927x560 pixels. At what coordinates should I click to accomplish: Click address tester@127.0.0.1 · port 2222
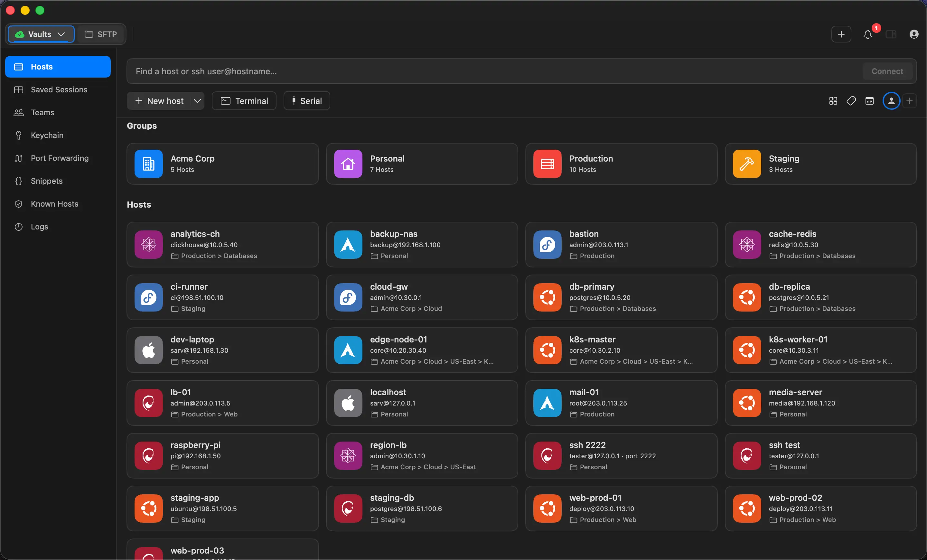point(612,456)
